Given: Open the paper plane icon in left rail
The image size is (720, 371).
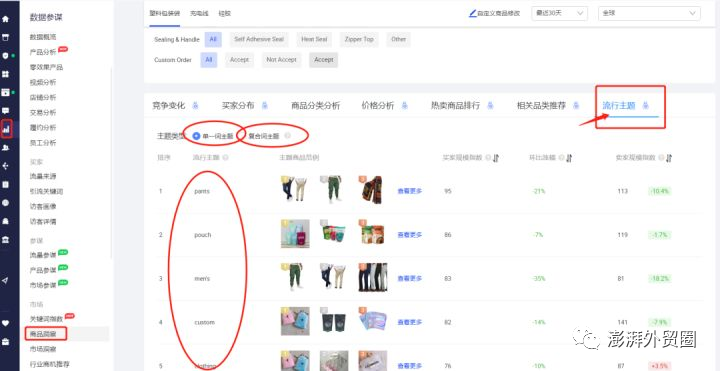Looking at the screenshot, I should click(x=6, y=281).
